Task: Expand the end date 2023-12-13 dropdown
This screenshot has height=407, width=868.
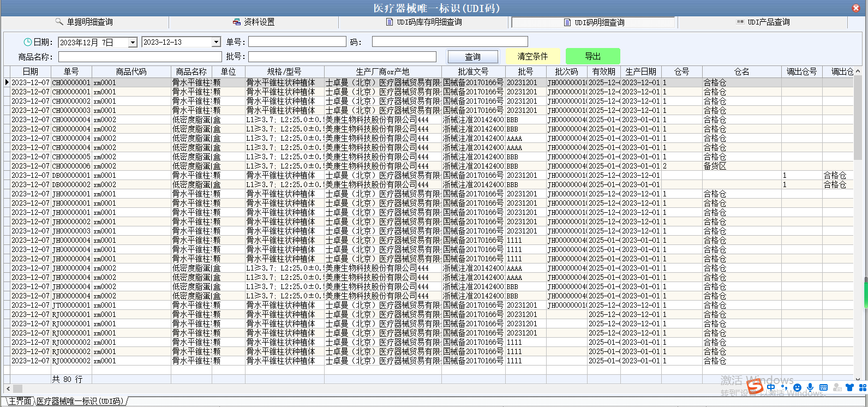Action: (x=216, y=43)
